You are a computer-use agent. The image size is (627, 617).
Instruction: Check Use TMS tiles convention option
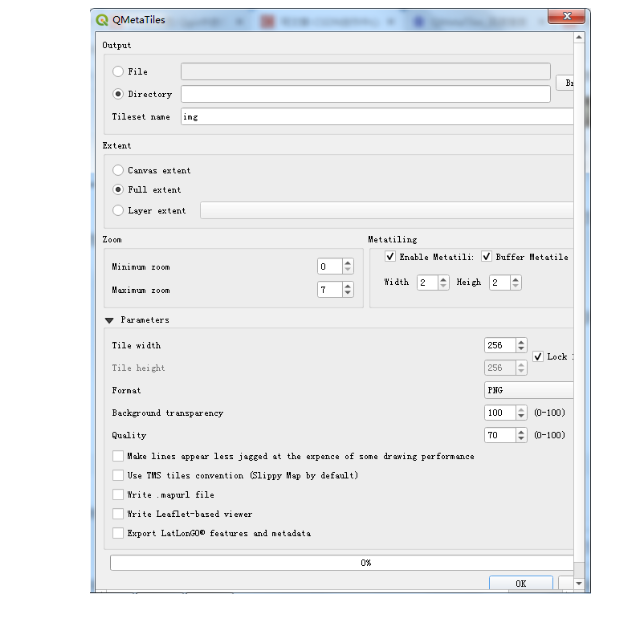[x=118, y=475]
